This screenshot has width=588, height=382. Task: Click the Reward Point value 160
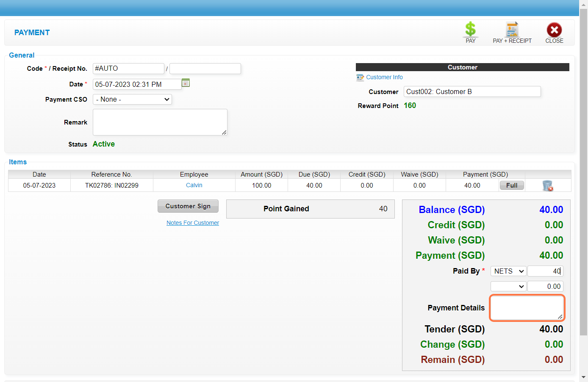pos(410,105)
